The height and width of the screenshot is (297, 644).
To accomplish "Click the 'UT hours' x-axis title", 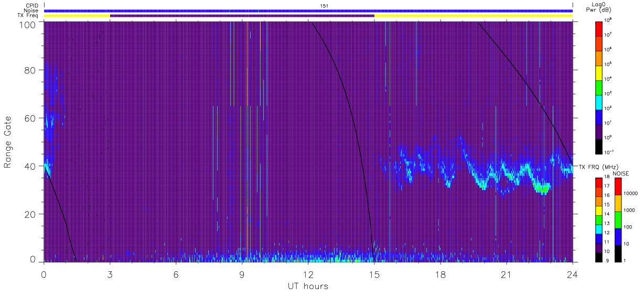I will (x=308, y=286).
